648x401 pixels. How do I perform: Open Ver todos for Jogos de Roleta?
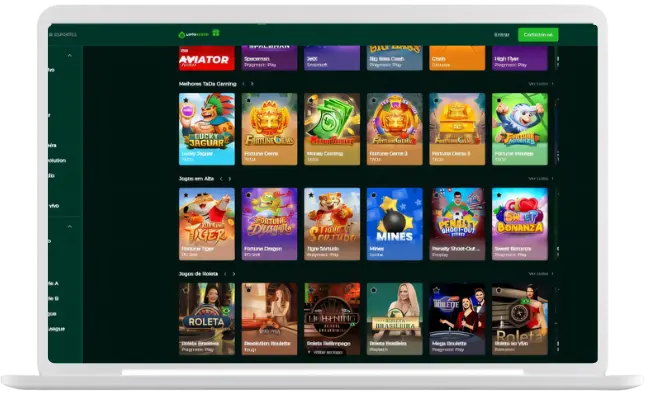[541, 274]
